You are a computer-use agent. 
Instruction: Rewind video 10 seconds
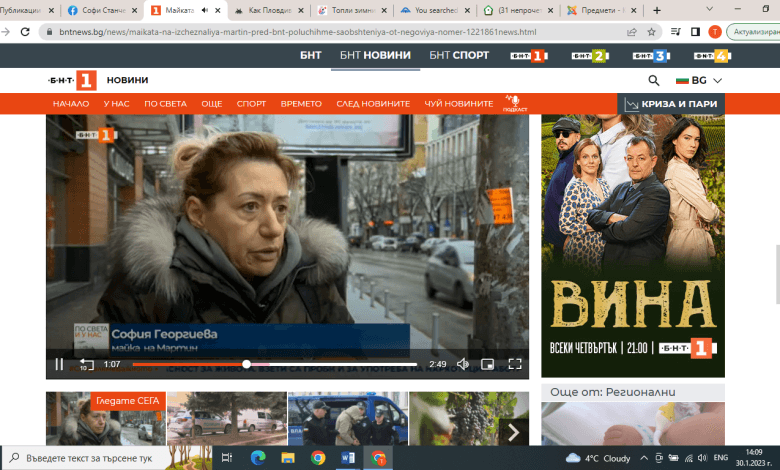coord(87,365)
